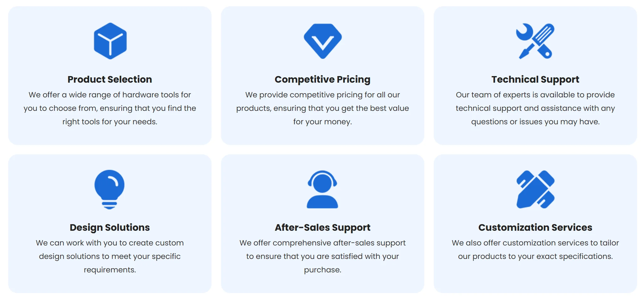
Task: Open the Design Solutions heading
Action: (110, 228)
